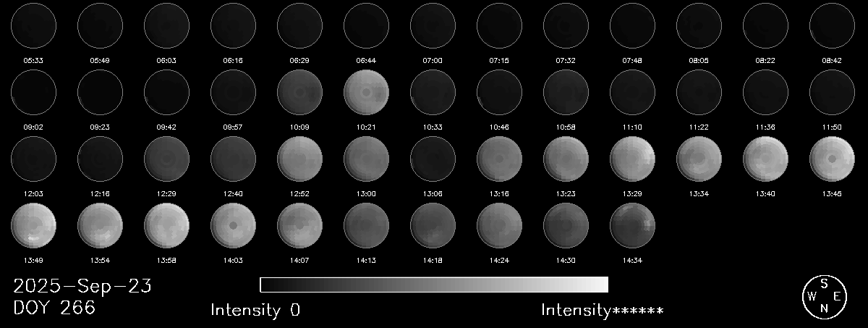The height and width of the screenshot is (328, 868).
Task: Pick the disk image at 12:52
Action: 299,159
